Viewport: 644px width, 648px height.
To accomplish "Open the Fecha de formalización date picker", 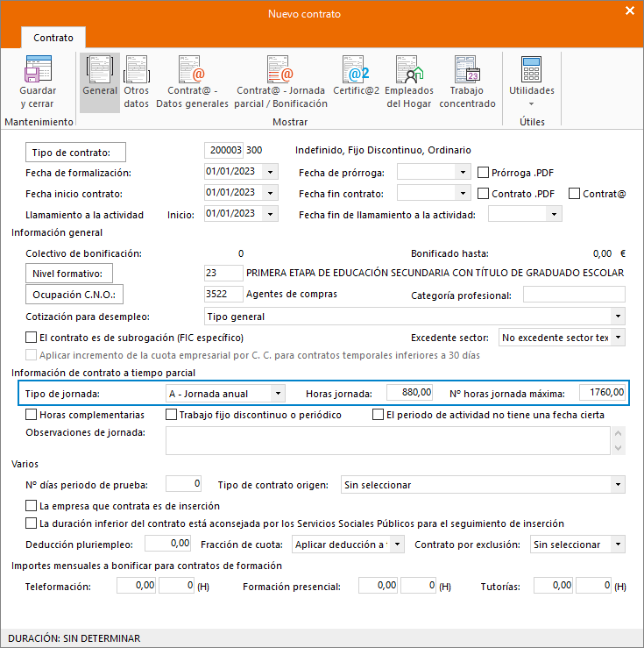I will (x=269, y=172).
